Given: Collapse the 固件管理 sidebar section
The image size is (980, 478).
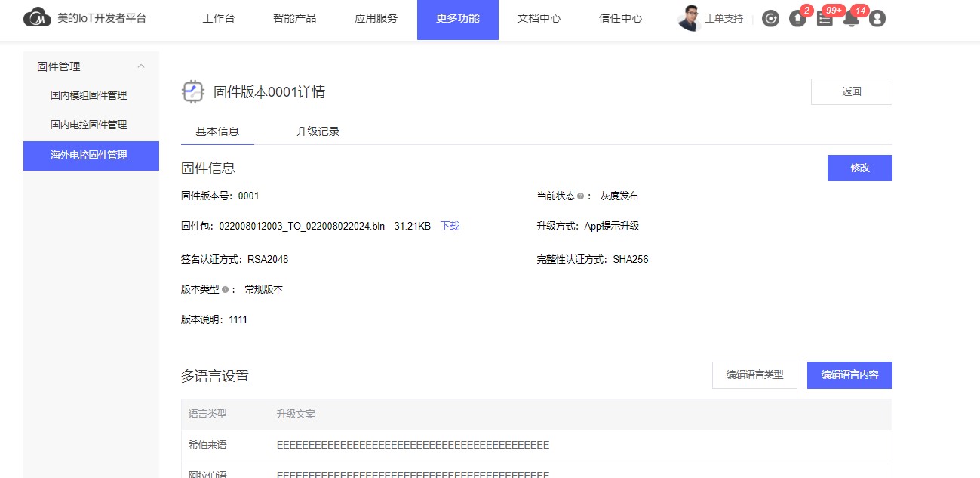Looking at the screenshot, I should tap(141, 66).
